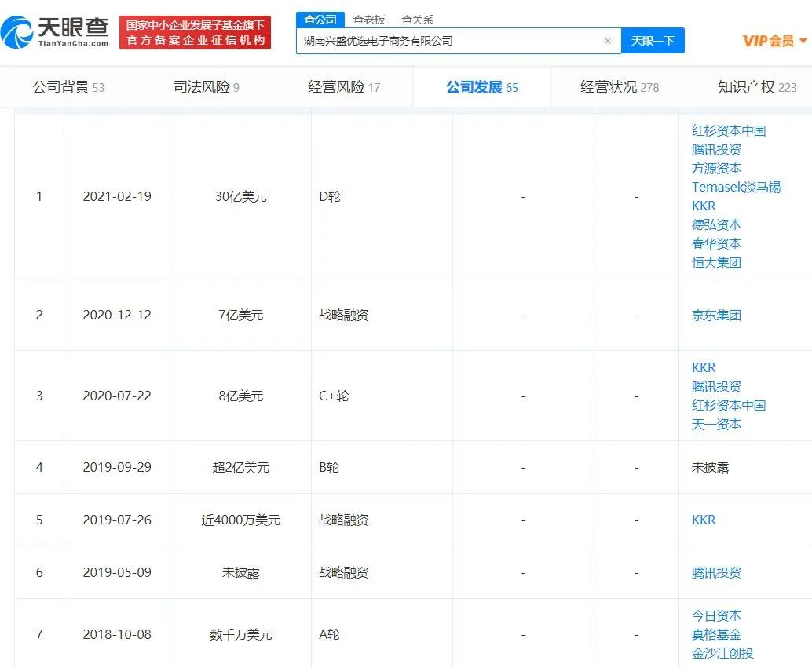Image resolution: width=812 pixels, height=668 pixels.
Task: Select the date 2019-05-09 cell
Action: 117,573
